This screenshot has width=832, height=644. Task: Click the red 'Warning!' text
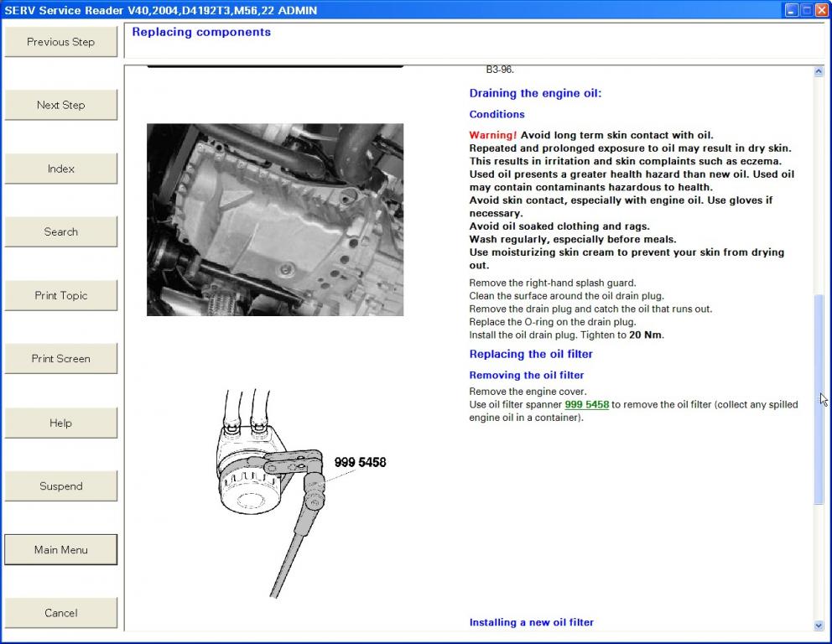pos(493,135)
